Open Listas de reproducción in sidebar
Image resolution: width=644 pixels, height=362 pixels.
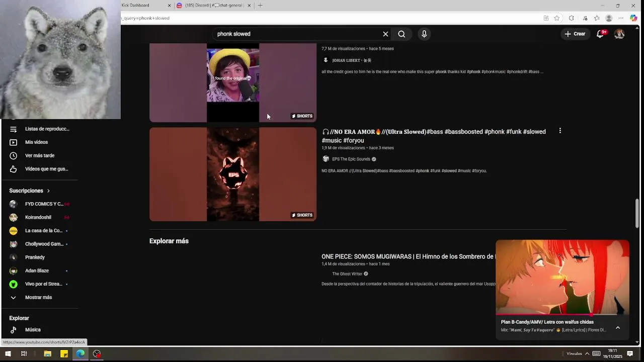[40, 129]
